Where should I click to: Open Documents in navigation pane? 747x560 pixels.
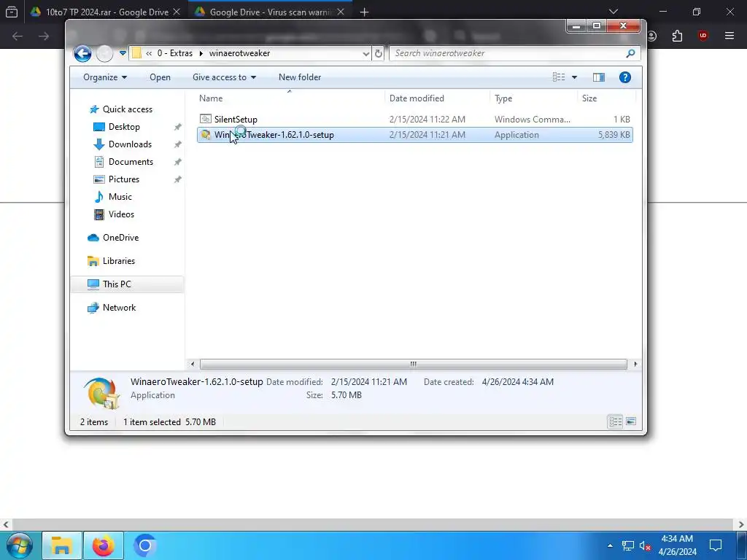coord(124,162)
